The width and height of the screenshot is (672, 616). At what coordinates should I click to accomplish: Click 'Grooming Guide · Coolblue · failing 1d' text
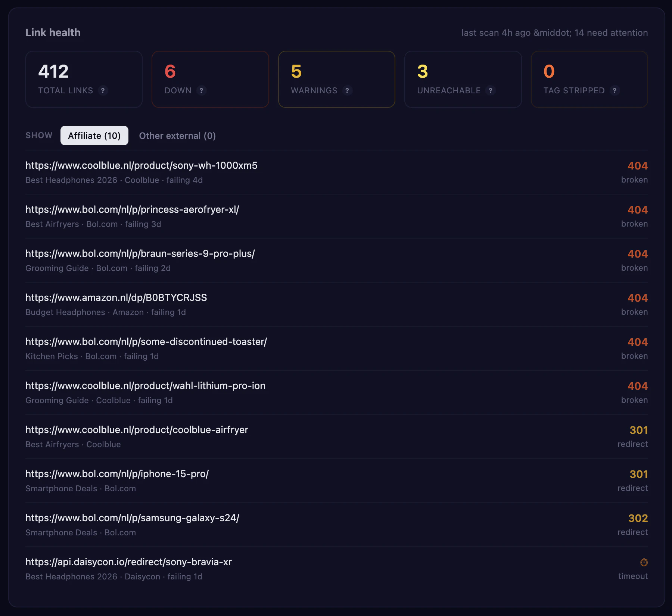click(x=99, y=400)
